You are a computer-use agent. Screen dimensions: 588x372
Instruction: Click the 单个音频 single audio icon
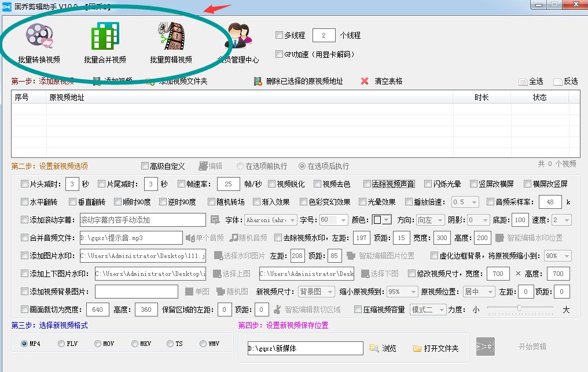coord(190,238)
